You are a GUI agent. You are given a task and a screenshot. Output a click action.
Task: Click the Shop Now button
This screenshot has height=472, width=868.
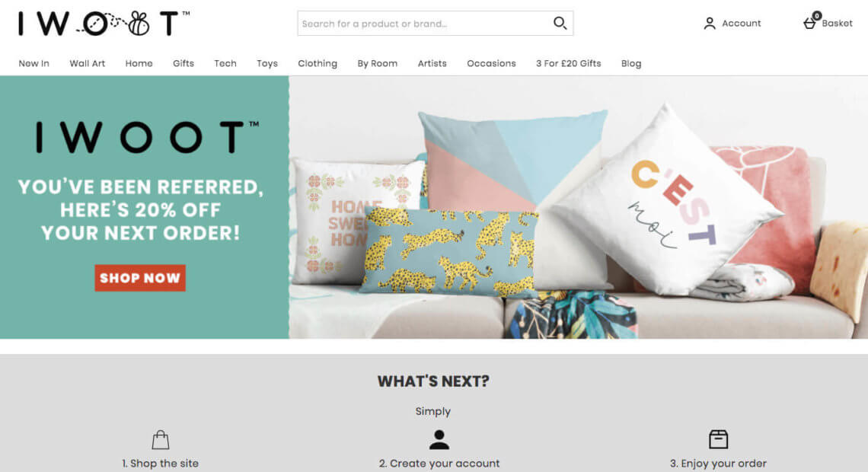140,278
